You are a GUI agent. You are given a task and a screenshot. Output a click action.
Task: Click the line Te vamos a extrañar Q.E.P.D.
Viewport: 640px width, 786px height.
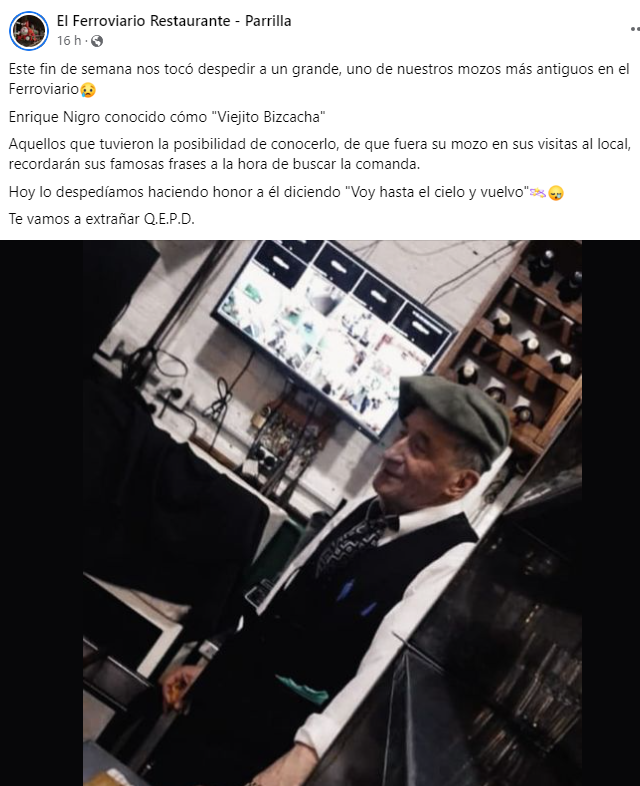tap(101, 219)
